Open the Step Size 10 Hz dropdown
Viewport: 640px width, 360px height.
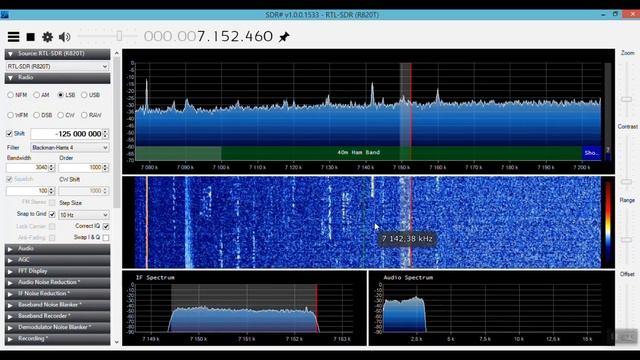tap(84, 215)
